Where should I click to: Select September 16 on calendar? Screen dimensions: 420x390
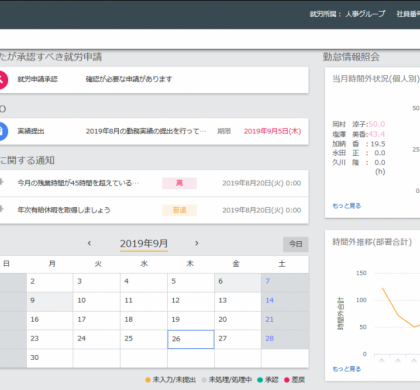tap(50, 321)
